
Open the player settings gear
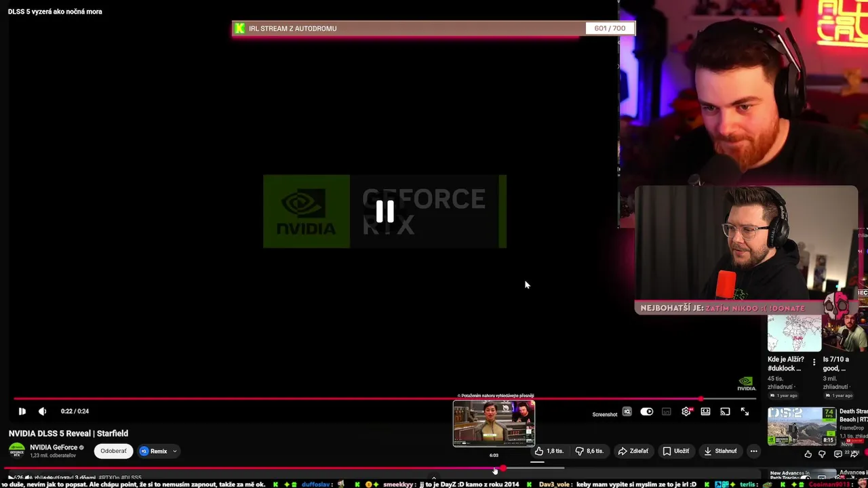pos(686,411)
